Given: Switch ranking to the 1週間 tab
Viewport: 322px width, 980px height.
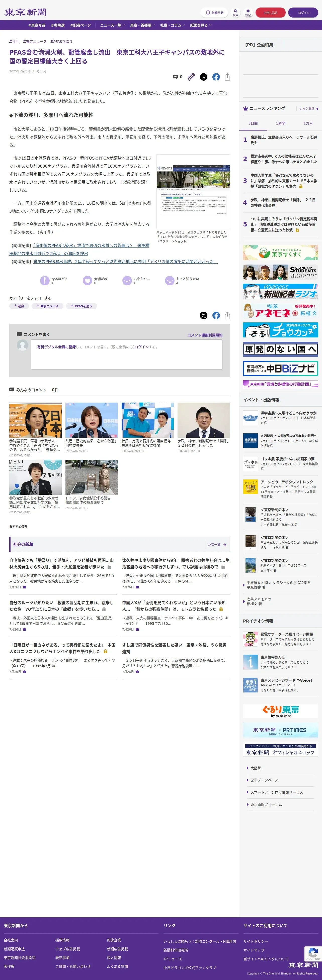Looking at the screenshot, I should pyautogui.click(x=280, y=123).
